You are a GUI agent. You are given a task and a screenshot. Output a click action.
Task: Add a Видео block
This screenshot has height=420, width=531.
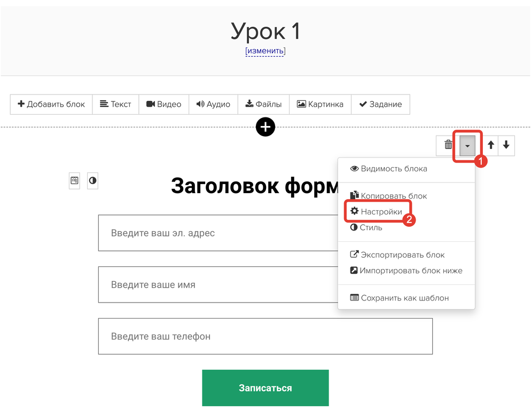[x=163, y=104]
